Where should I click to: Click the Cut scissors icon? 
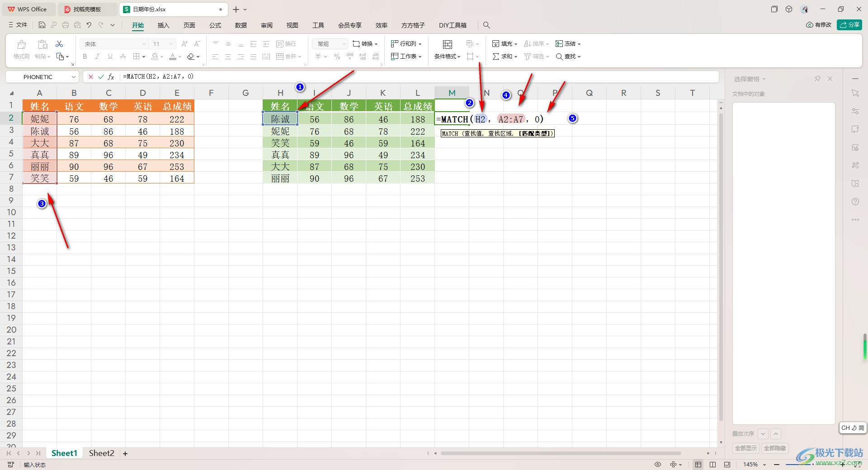[x=59, y=44]
